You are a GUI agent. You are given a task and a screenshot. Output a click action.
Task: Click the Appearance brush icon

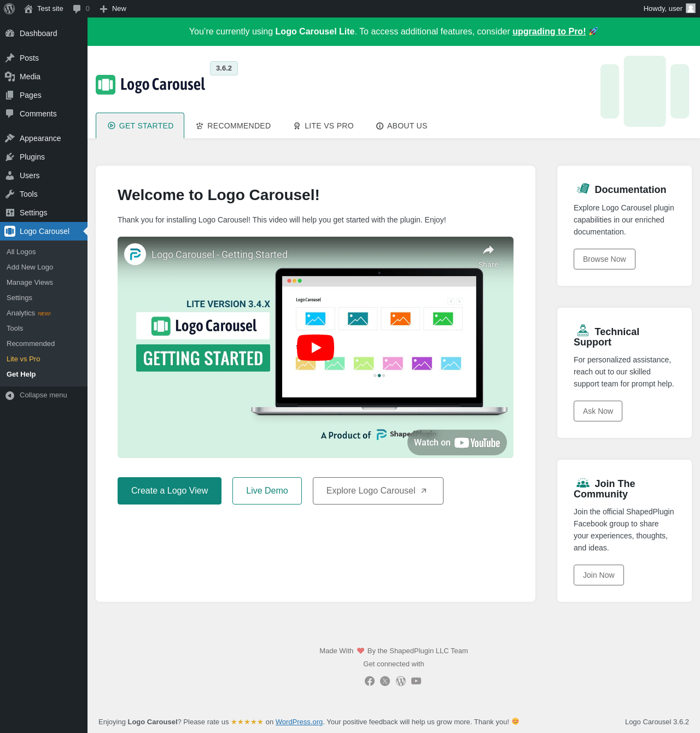(10, 138)
